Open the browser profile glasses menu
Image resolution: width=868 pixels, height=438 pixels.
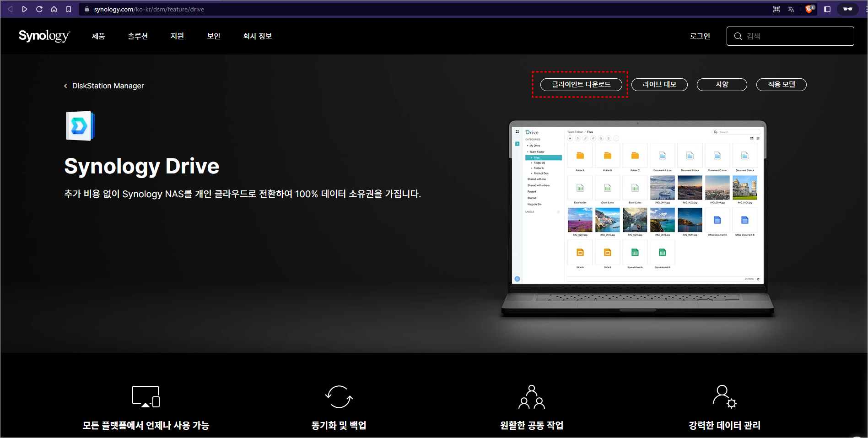(847, 9)
